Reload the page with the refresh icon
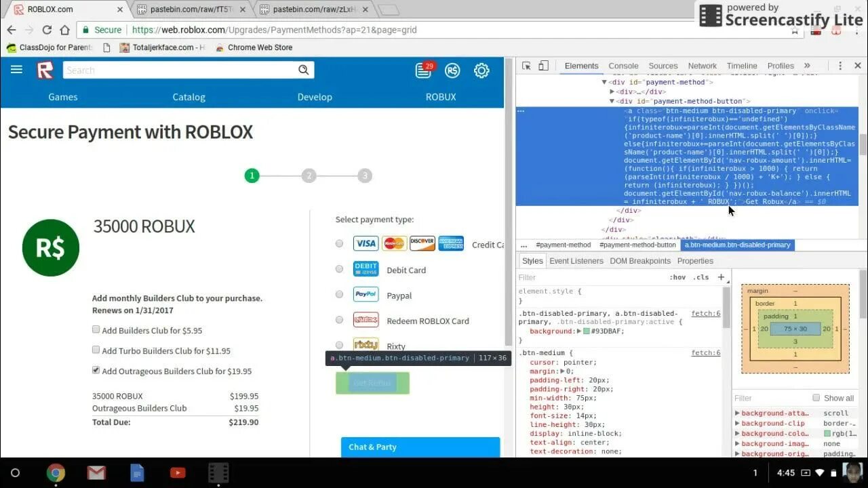This screenshot has width=868, height=488. click(x=47, y=30)
